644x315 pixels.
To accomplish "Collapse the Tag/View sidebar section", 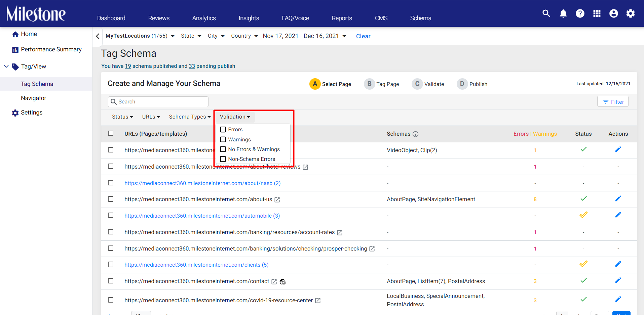I will [6, 66].
